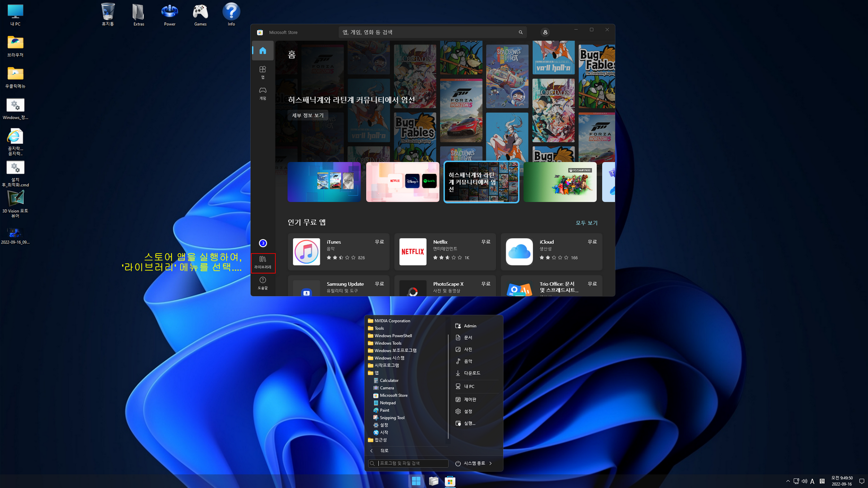
Task: Click the Windows Start button on taskbar
Action: (416, 481)
